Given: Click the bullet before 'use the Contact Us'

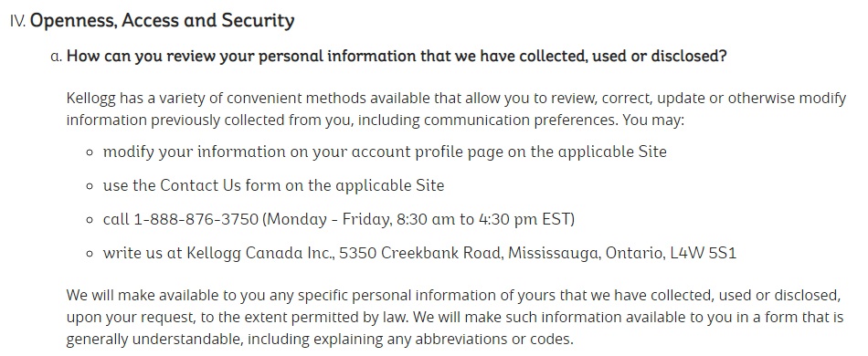Looking at the screenshot, I should pos(90,186).
